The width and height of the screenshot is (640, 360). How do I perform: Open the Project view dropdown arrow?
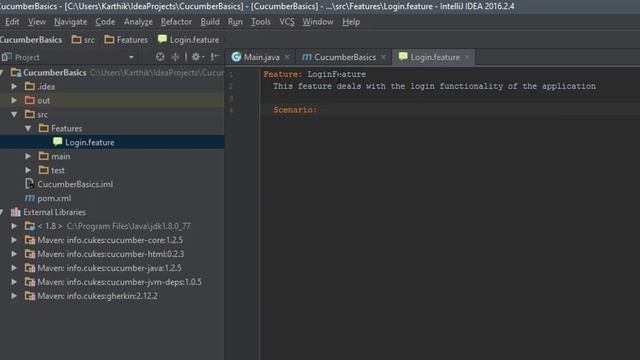coord(131,58)
